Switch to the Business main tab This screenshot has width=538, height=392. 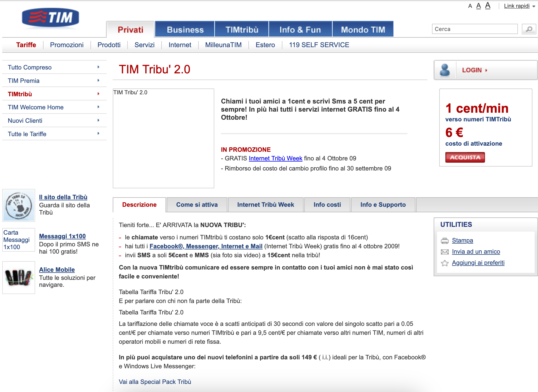[x=185, y=29]
